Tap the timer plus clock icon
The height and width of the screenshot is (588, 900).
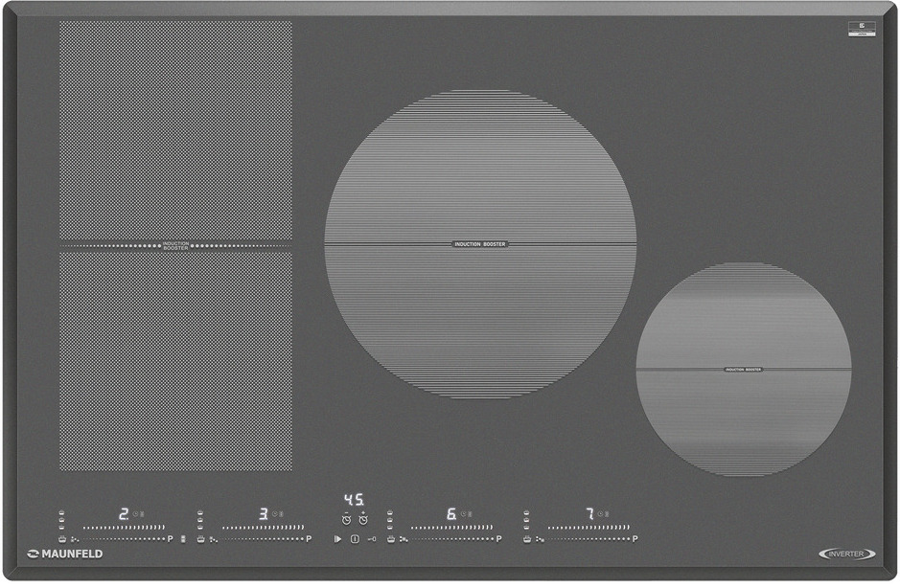tap(362, 519)
